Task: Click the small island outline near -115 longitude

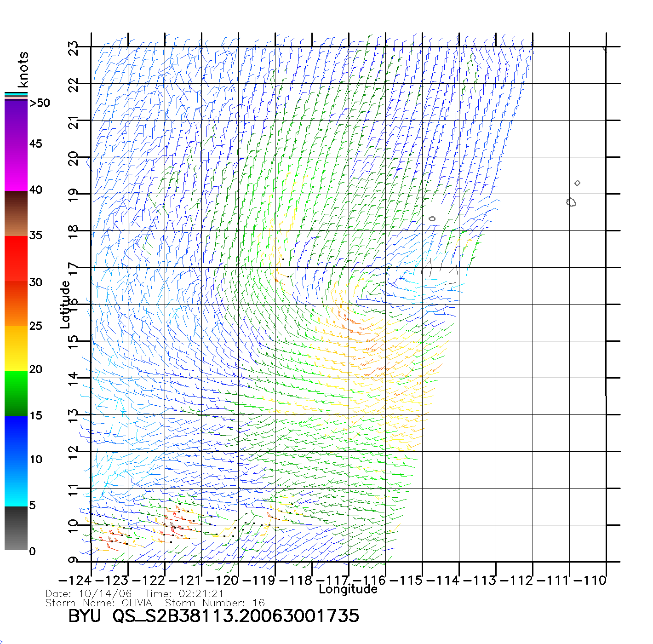Action: 432,219
